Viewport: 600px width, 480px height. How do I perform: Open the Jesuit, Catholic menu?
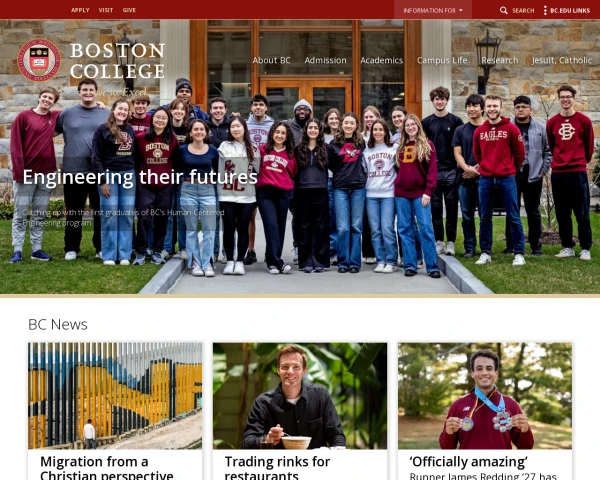coord(561,60)
